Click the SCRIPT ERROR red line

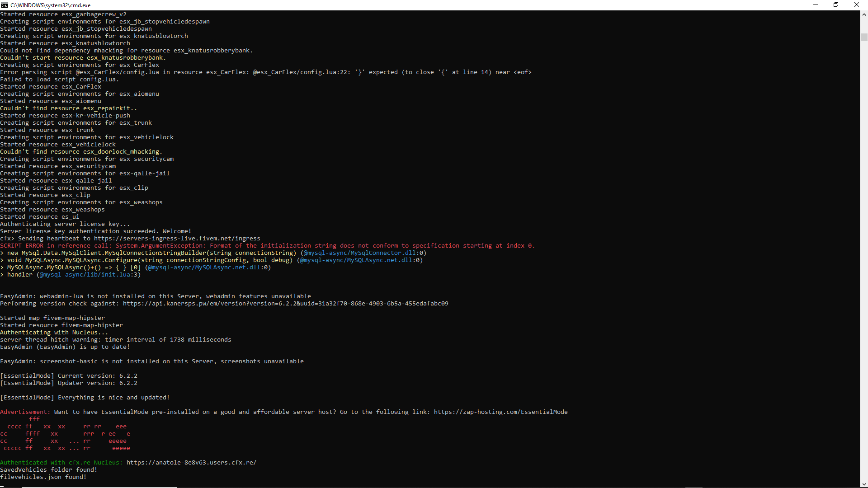267,246
